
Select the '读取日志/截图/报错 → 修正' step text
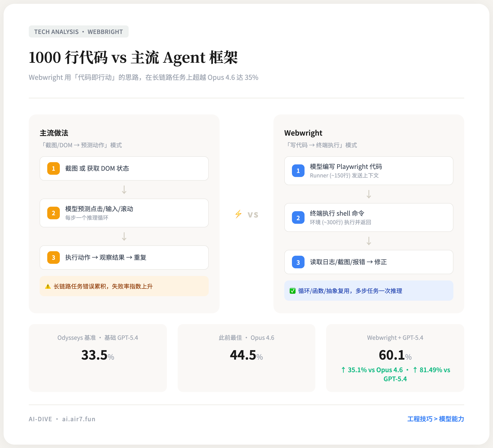point(348,262)
